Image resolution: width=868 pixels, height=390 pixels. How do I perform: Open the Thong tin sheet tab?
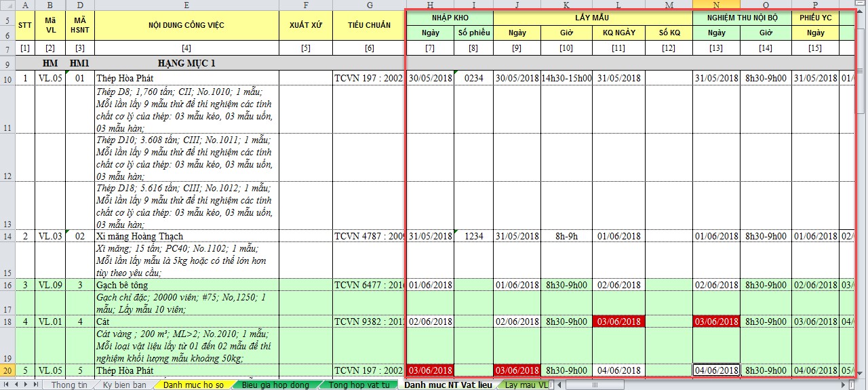69,385
